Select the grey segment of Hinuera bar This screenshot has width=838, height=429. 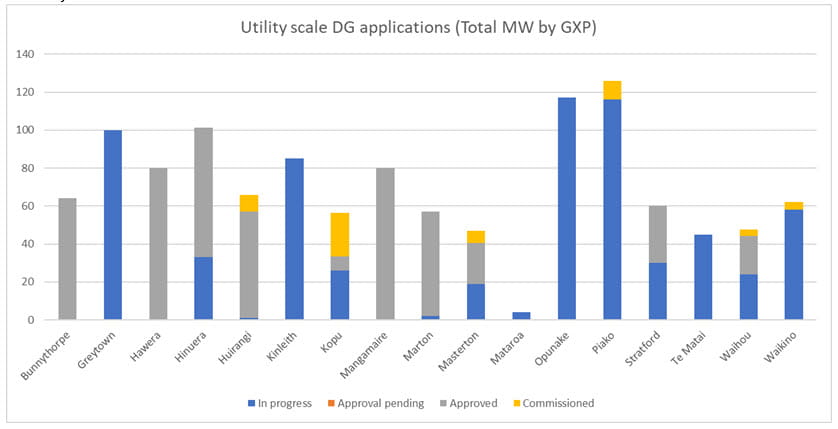pos(204,192)
